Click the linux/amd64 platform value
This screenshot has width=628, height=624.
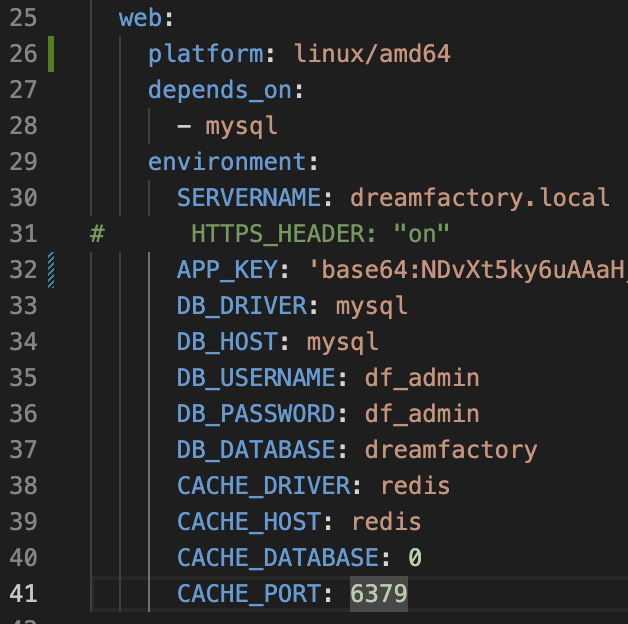coord(372,53)
